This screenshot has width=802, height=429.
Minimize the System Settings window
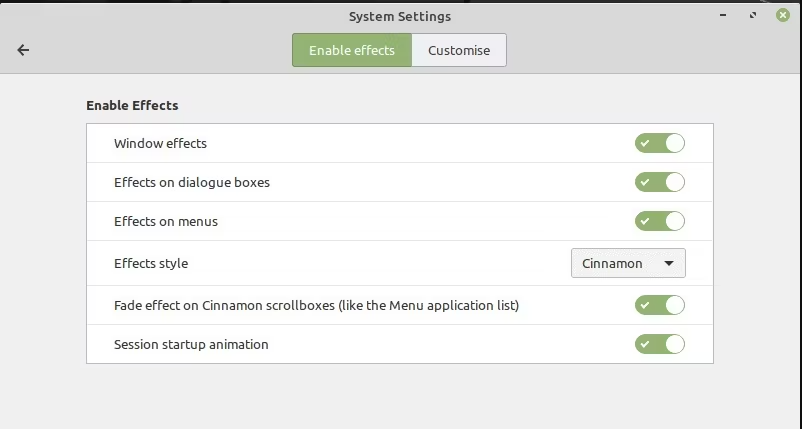pos(722,16)
